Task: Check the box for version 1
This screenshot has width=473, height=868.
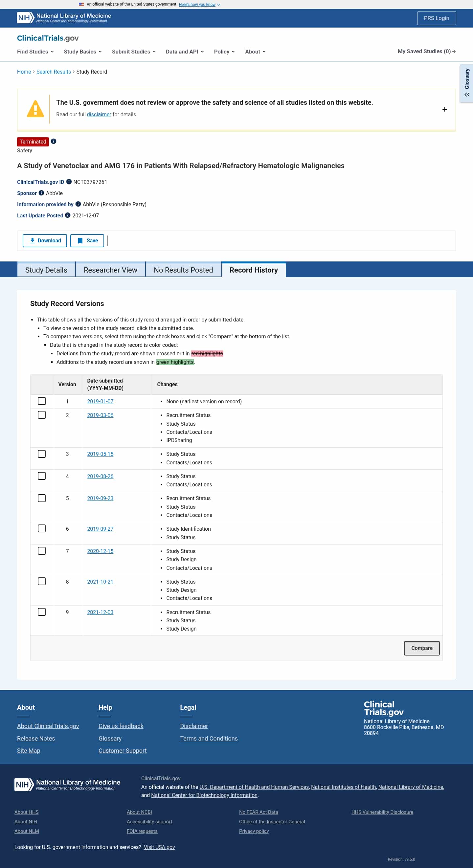Action: coord(41,401)
